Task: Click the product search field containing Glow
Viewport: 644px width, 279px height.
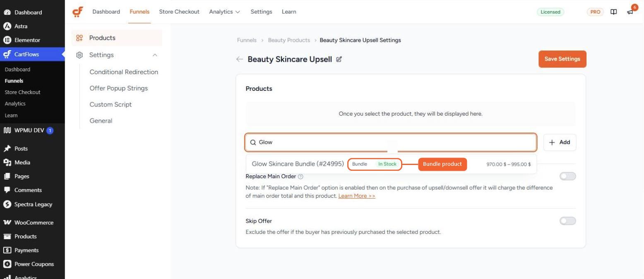Action: point(391,142)
